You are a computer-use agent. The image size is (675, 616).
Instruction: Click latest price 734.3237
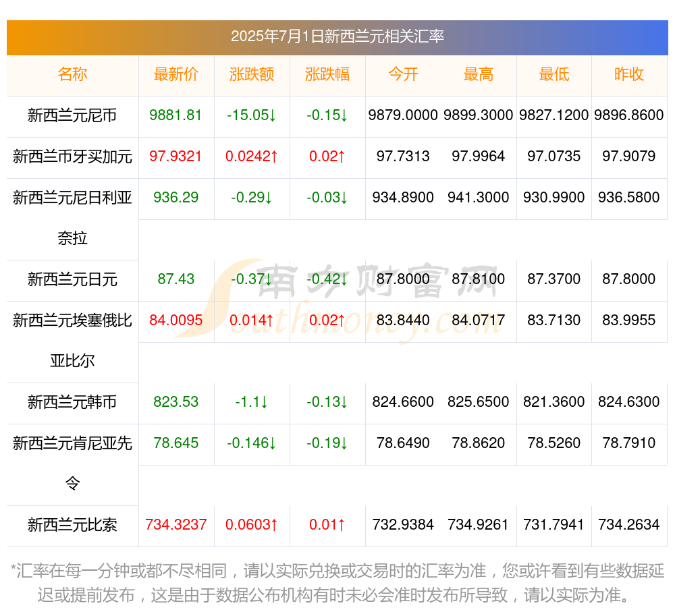175,525
